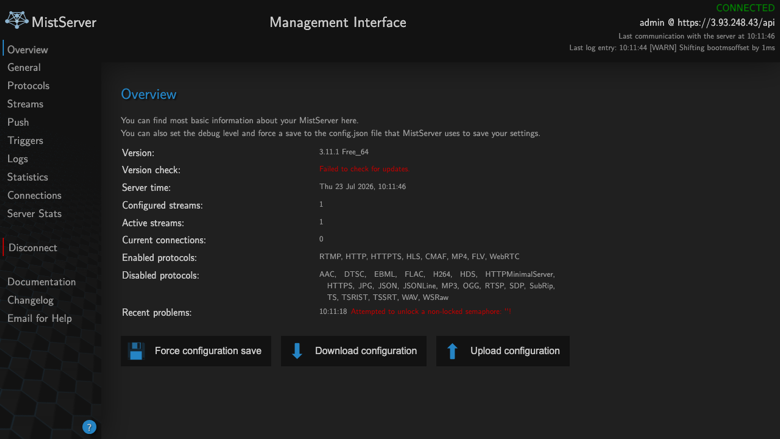
Task: Click the blue download arrow icon
Action: pos(297,351)
